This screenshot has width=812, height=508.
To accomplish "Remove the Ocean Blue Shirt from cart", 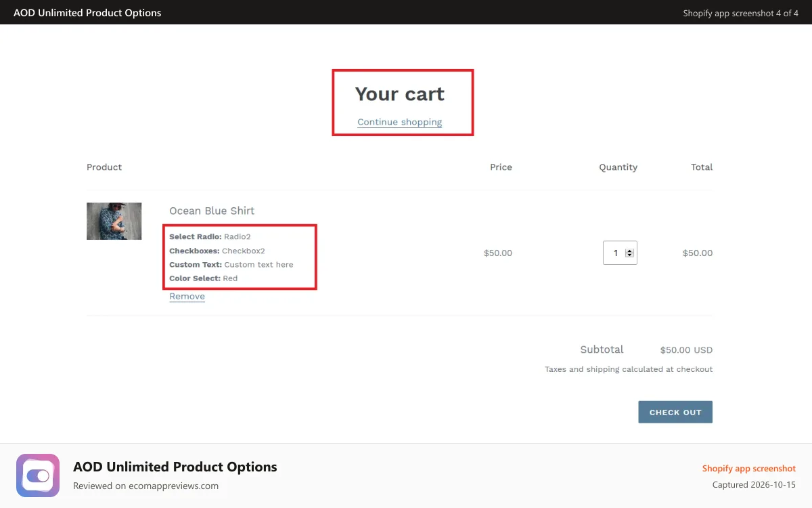I will tap(187, 296).
